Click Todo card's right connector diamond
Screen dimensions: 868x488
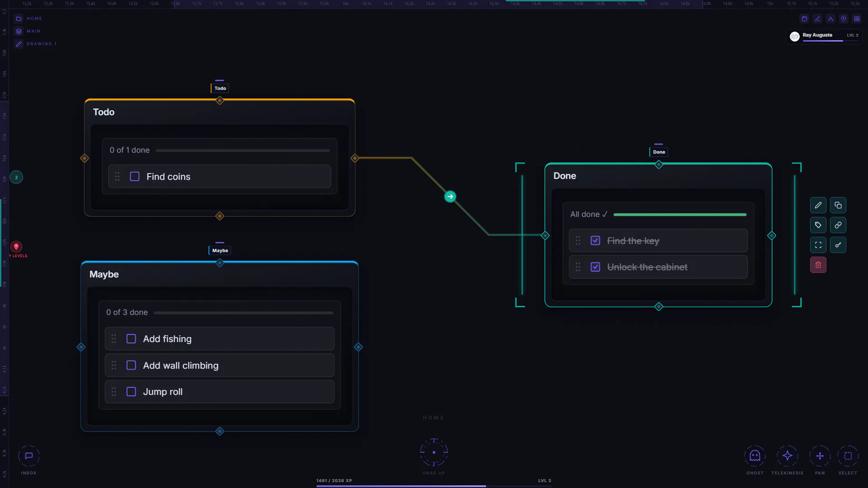355,158
